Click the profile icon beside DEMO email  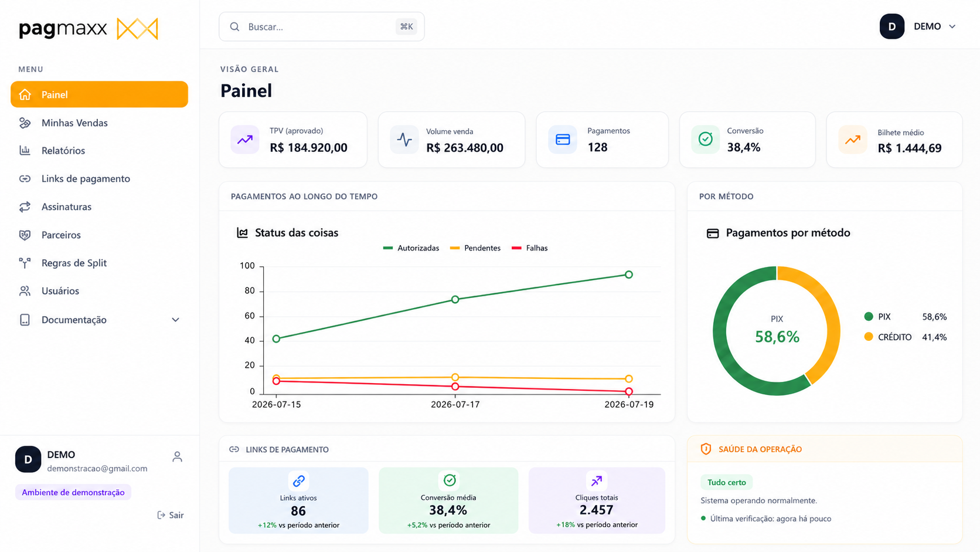click(x=178, y=456)
